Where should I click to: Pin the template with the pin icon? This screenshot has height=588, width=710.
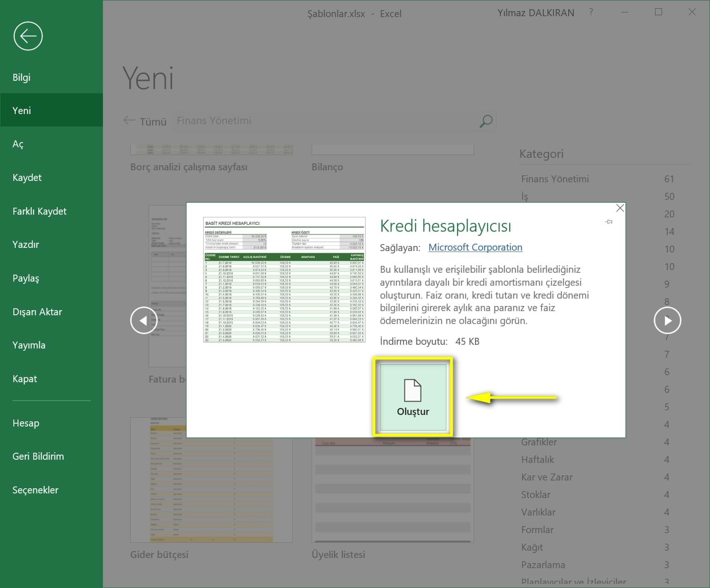[x=609, y=222]
